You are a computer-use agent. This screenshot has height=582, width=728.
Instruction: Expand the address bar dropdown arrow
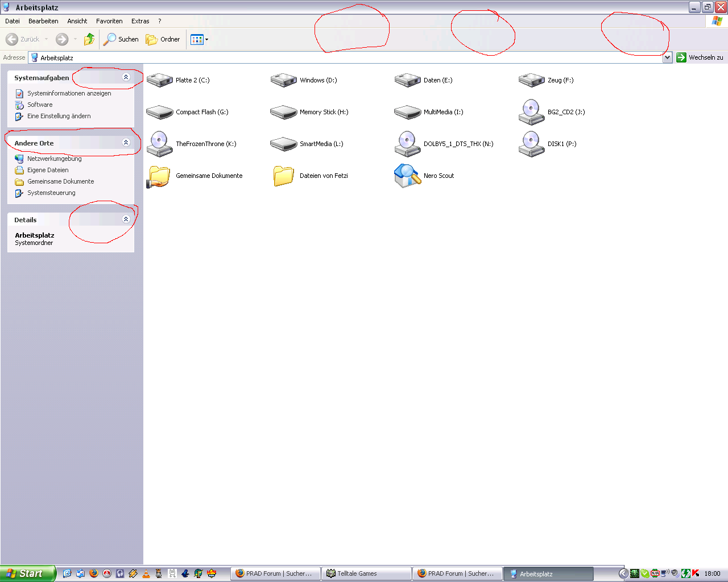[x=667, y=57]
